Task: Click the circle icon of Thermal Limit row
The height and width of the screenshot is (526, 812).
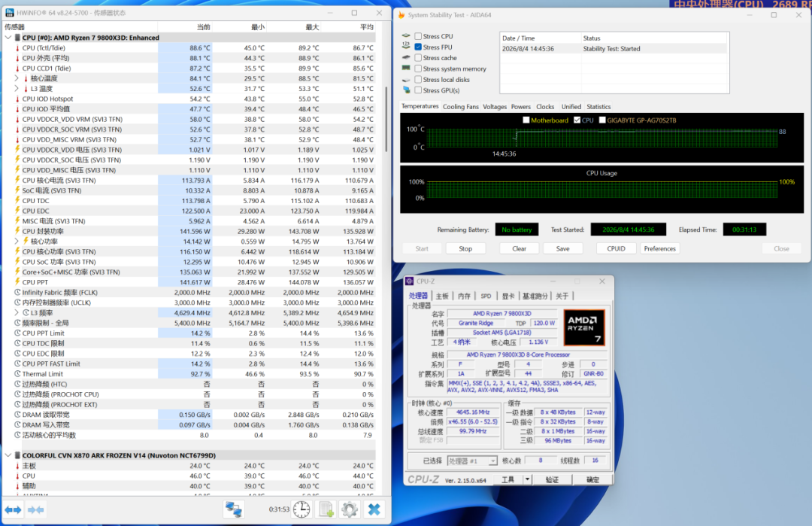Action: pos(17,374)
